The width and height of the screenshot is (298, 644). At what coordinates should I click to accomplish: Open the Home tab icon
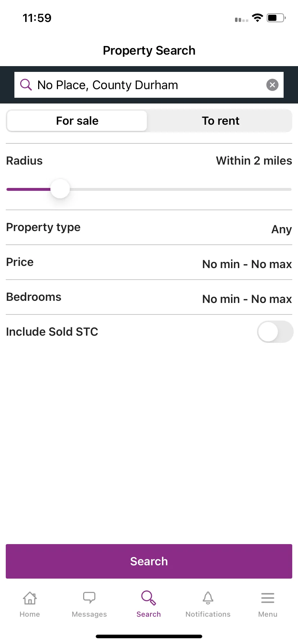click(x=30, y=598)
